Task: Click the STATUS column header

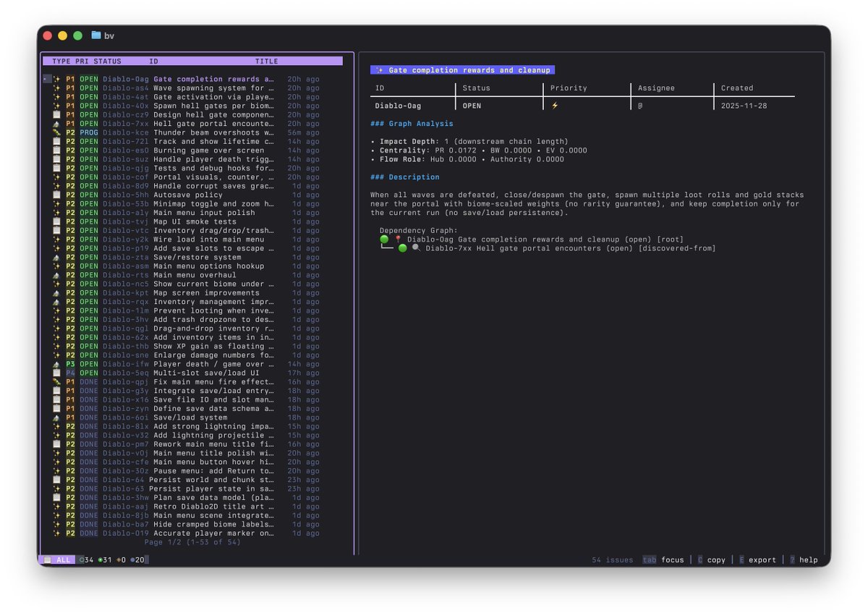Action: 107,62
